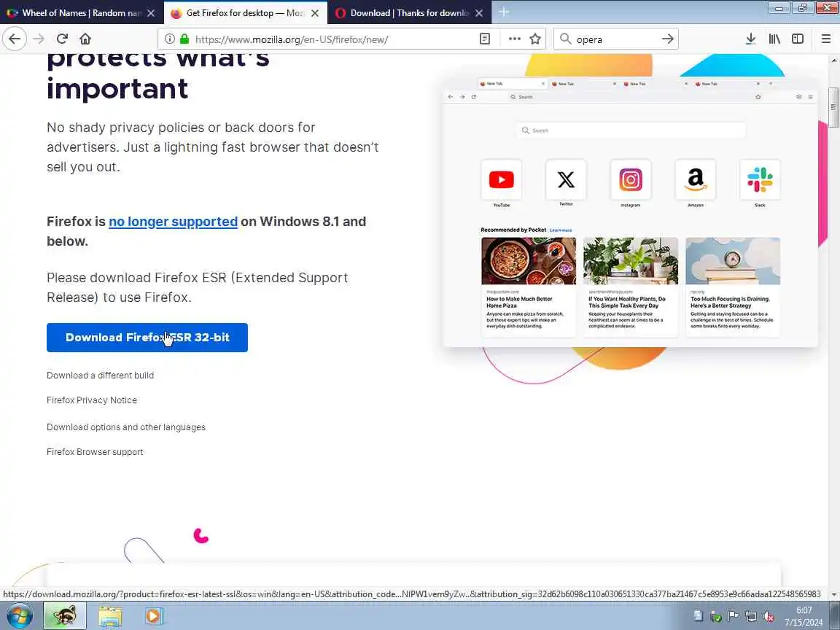Click the 'important' heading text
The height and width of the screenshot is (630, 840).
click(117, 89)
